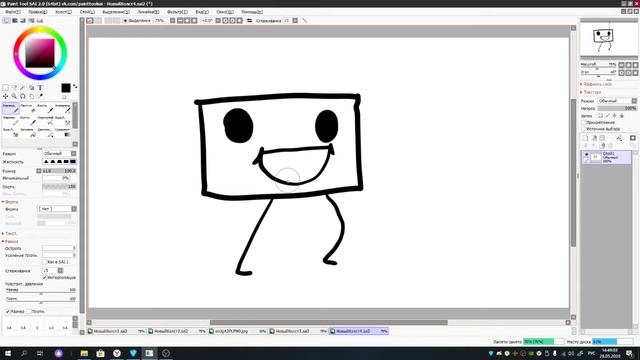The height and width of the screenshot is (360, 640).
Task: Select the Move tool
Action: [x=5, y=96]
